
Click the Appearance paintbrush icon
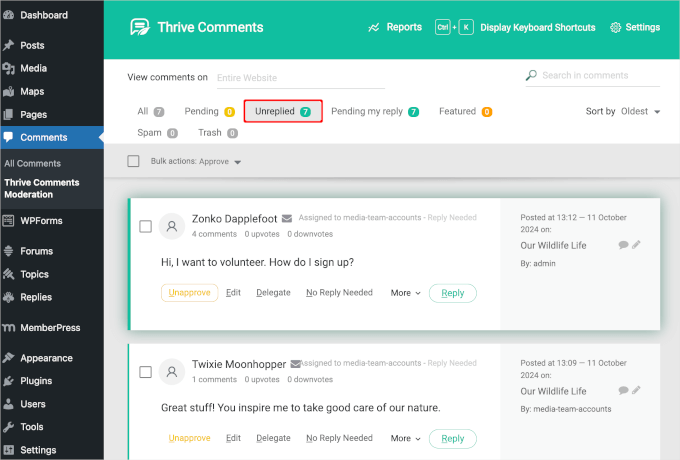[8, 358]
